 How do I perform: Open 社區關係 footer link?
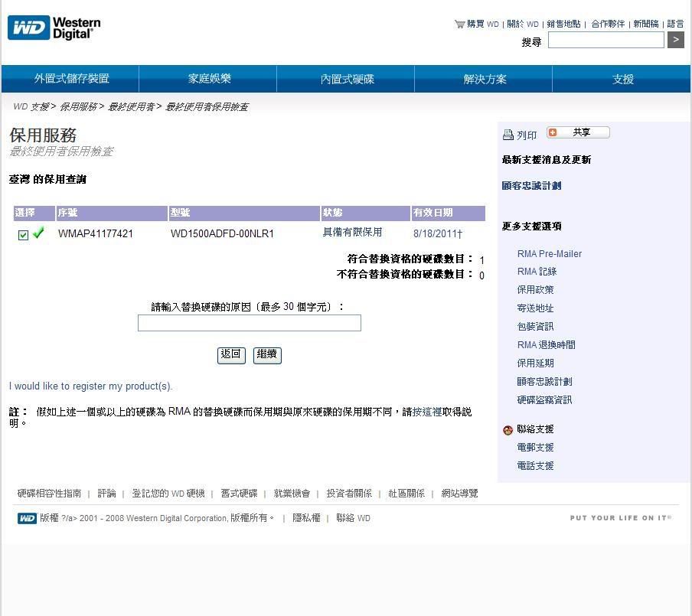point(406,494)
